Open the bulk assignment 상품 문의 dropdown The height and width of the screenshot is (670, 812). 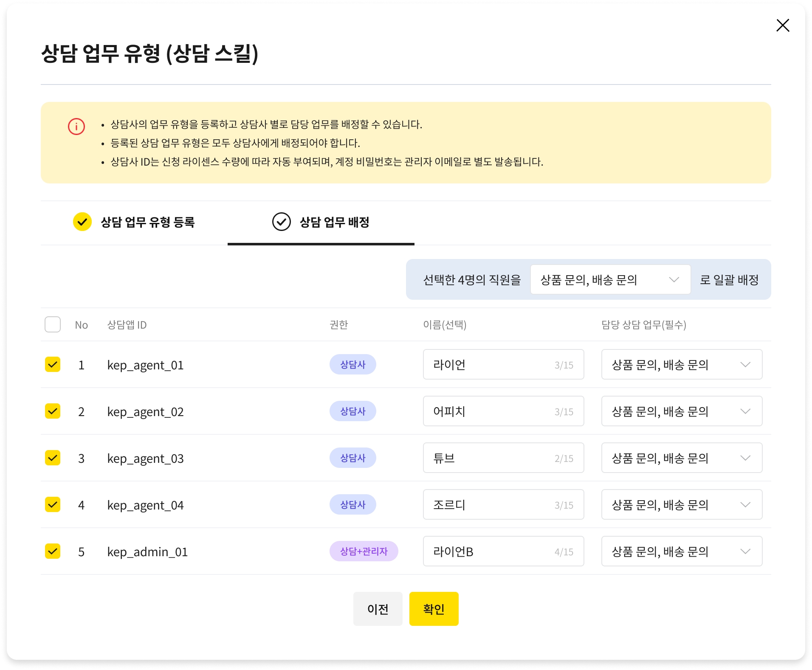[610, 280]
